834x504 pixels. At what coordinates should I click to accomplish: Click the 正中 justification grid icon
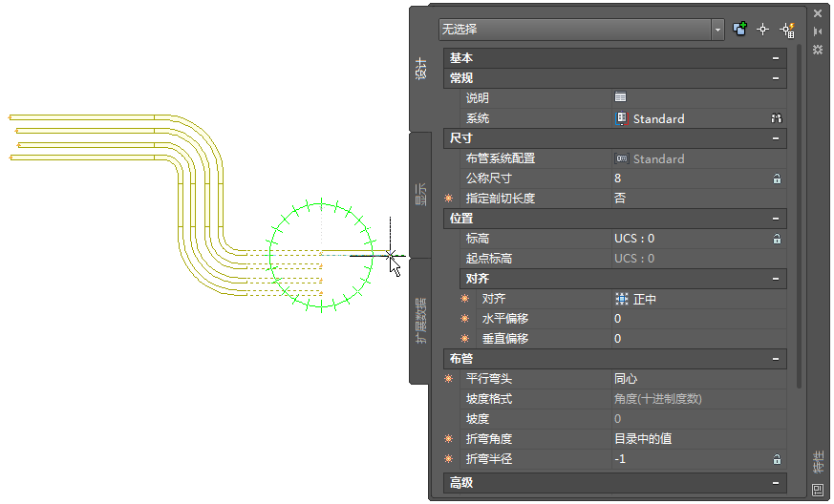click(621, 299)
